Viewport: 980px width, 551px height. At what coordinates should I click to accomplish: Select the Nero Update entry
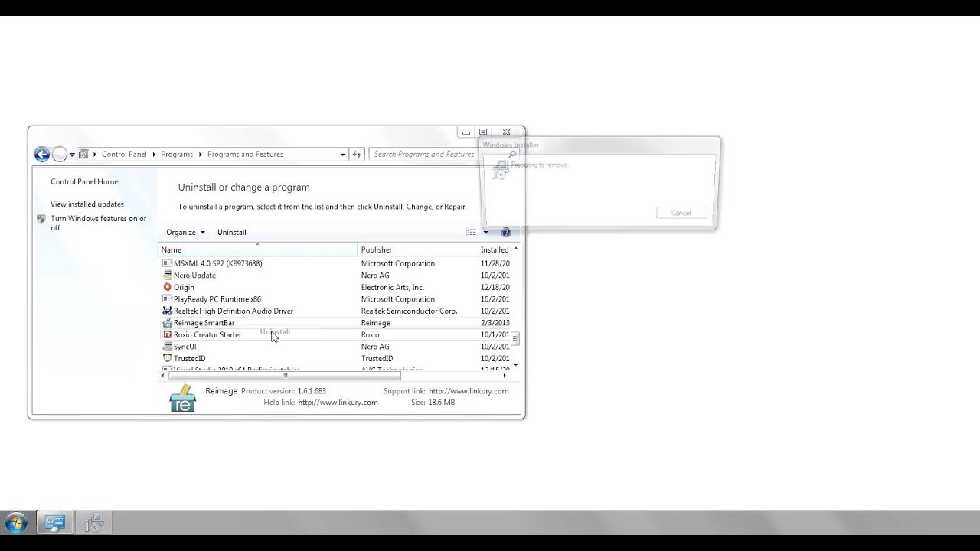(335, 275)
